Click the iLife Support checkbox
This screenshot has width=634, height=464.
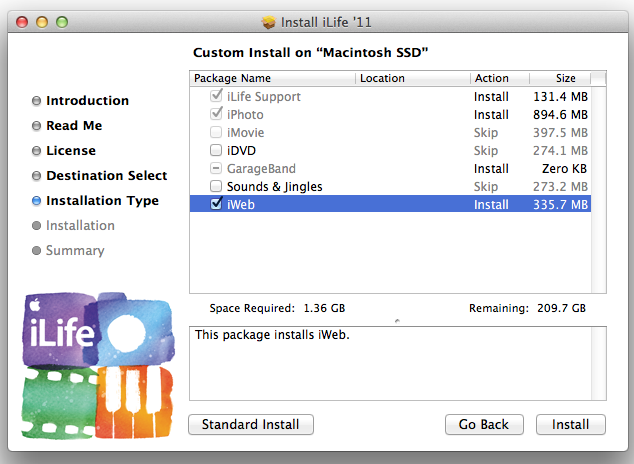point(216,96)
